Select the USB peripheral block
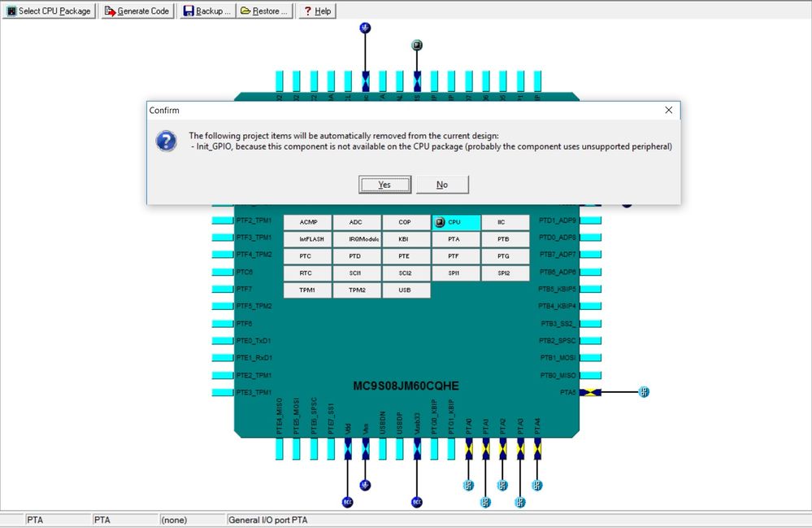This screenshot has height=528, width=812. point(406,290)
